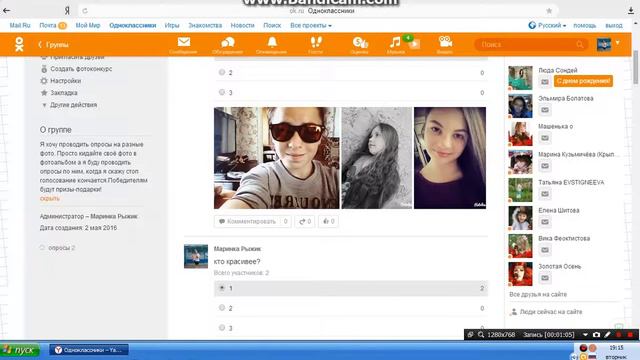Open Игры in top bar

172,25
